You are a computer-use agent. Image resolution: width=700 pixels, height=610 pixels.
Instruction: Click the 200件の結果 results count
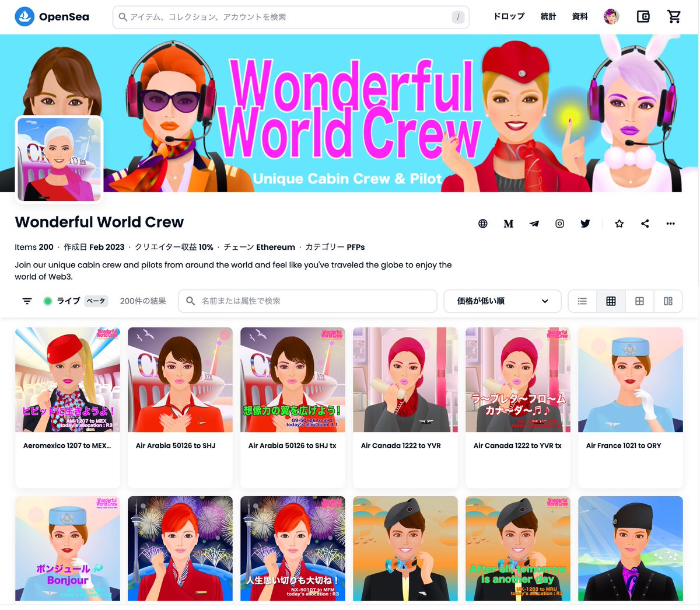pos(143,301)
